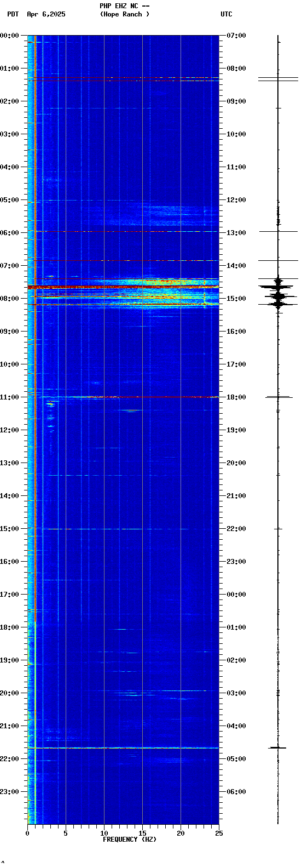Select the '(Hope Ranch )' subtitle

click(x=124, y=14)
